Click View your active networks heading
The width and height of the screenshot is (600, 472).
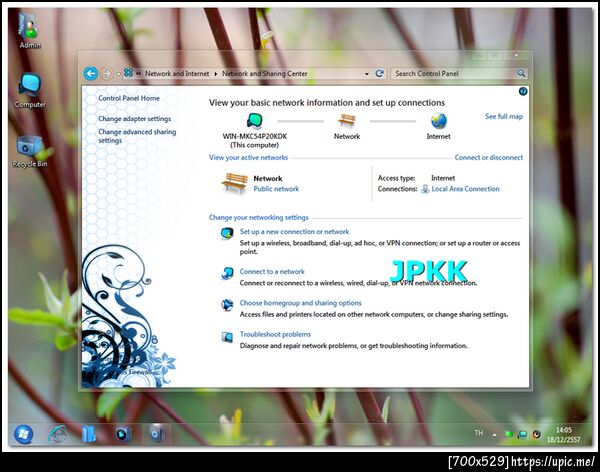point(248,157)
